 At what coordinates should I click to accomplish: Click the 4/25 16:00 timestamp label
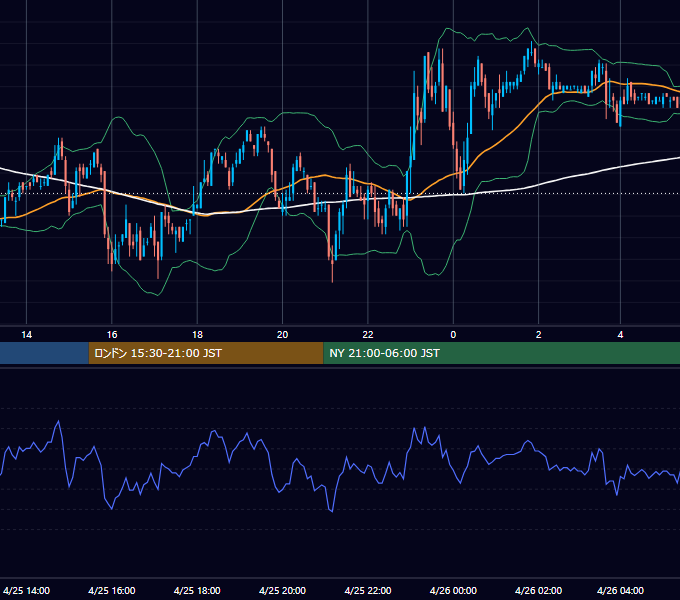(112, 590)
